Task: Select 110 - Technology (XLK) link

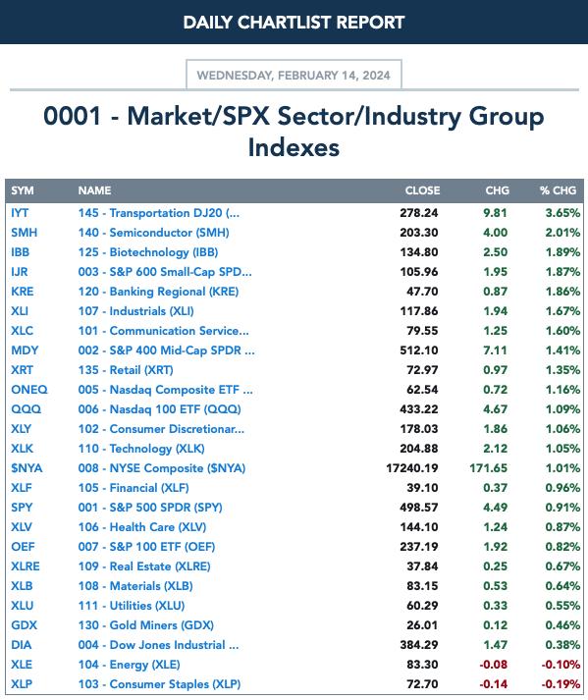Action: tap(141, 449)
